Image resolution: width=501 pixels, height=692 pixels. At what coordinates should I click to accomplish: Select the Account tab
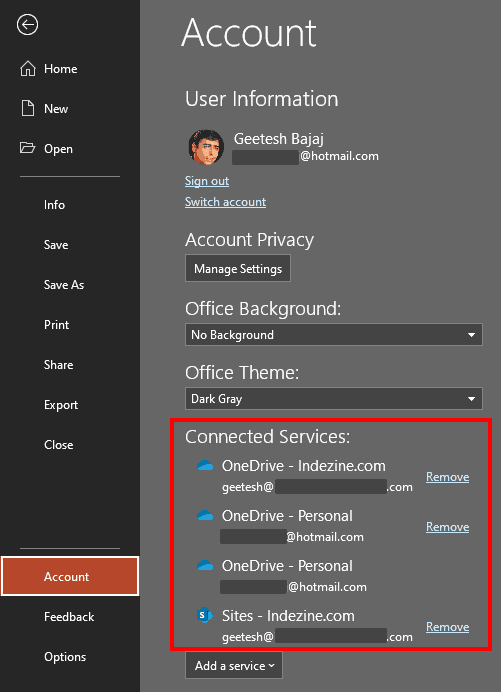coord(70,576)
